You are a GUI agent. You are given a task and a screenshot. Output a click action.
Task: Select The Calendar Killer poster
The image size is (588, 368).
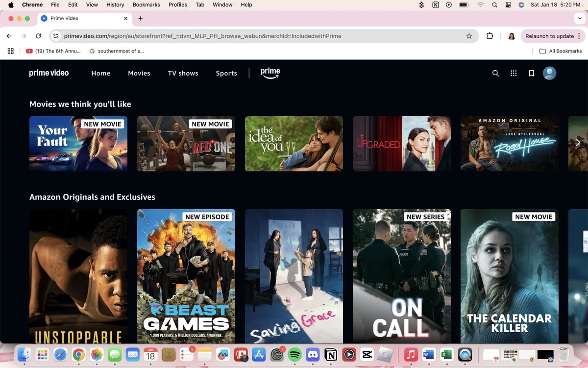pos(510,276)
